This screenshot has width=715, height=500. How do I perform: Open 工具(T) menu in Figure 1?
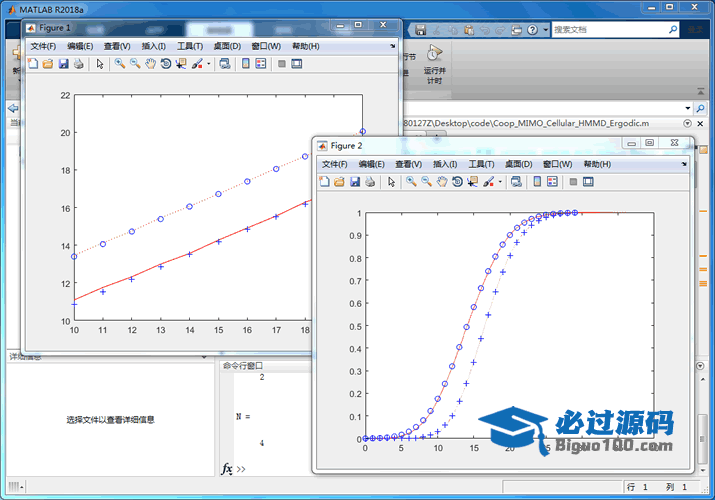[190, 46]
